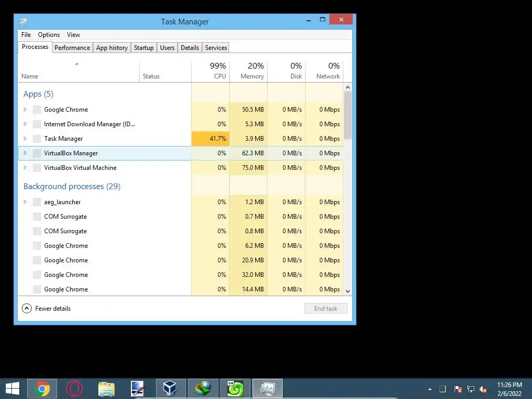Switch to the App history tab
The width and height of the screenshot is (532, 399).
pyautogui.click(x=112, y=47)
